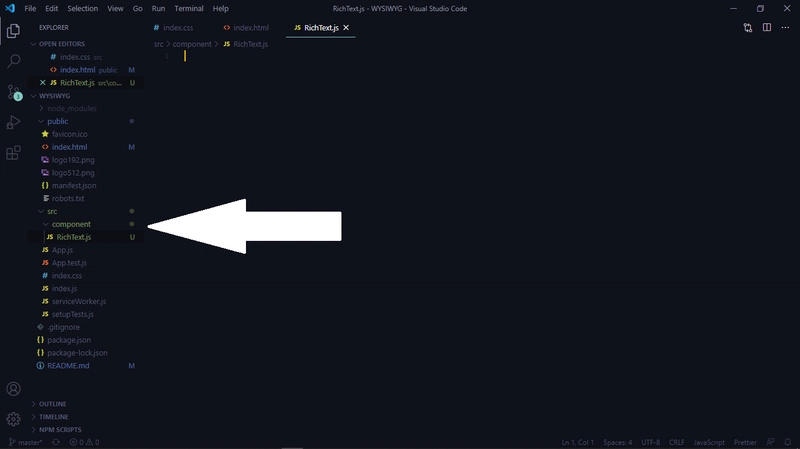Screen dimensions: 800x449
Task: Click the master branch indicator in status bar
Action: pyautogui.click(x=26, y=442)
